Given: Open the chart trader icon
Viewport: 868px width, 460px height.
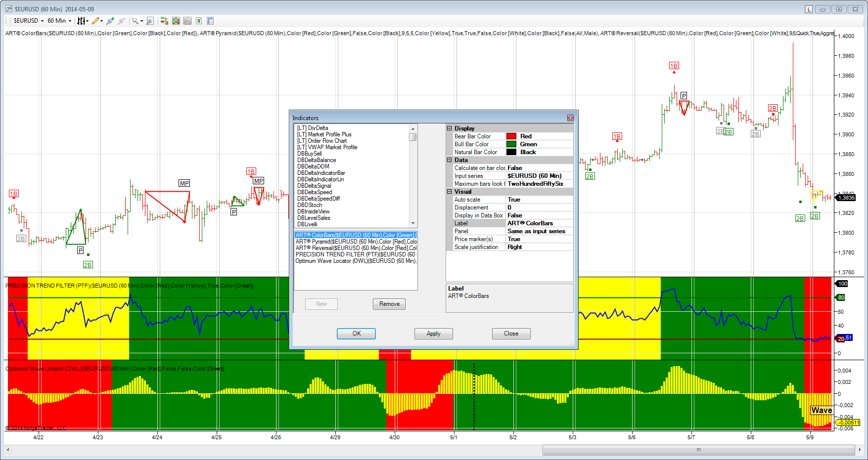Looking at the screenshot, I should [164, 21].
